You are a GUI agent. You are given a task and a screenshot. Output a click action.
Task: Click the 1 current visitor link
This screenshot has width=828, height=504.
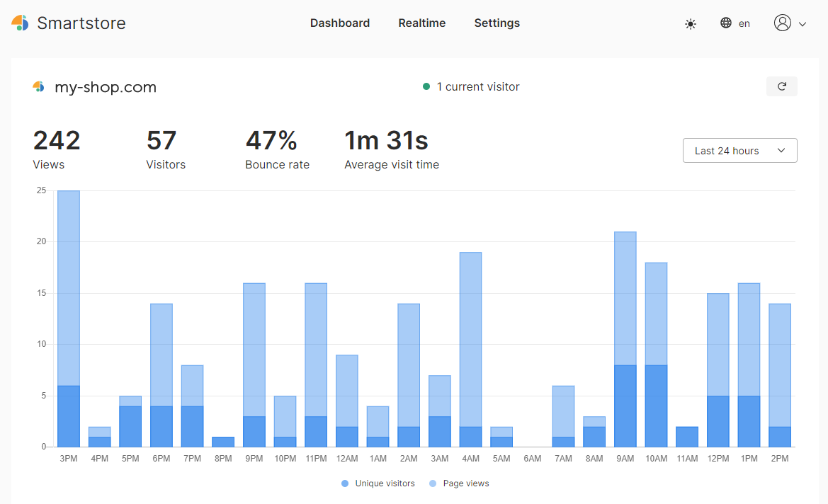(476, 86)
